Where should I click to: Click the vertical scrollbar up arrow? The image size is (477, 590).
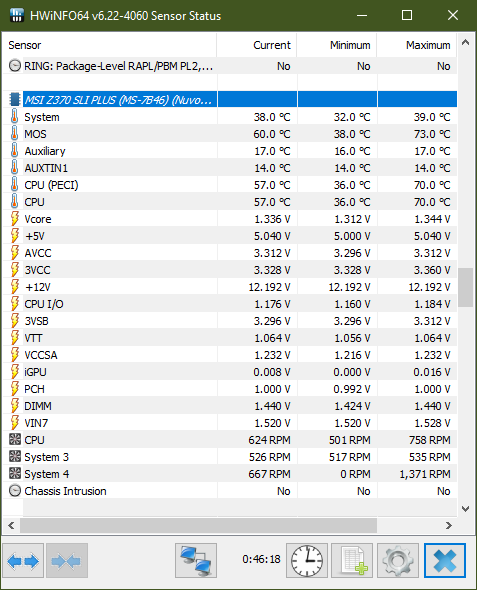pyautogui.click(x=465, y=42)
